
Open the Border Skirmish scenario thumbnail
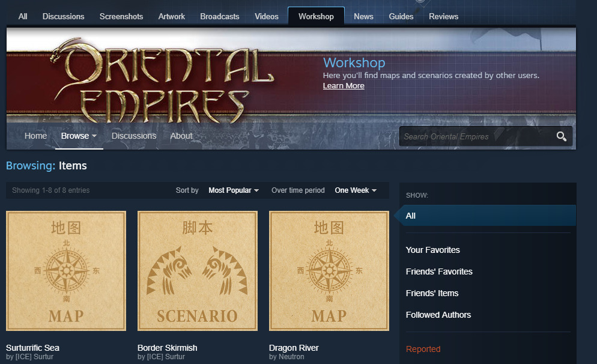point(197,271)
